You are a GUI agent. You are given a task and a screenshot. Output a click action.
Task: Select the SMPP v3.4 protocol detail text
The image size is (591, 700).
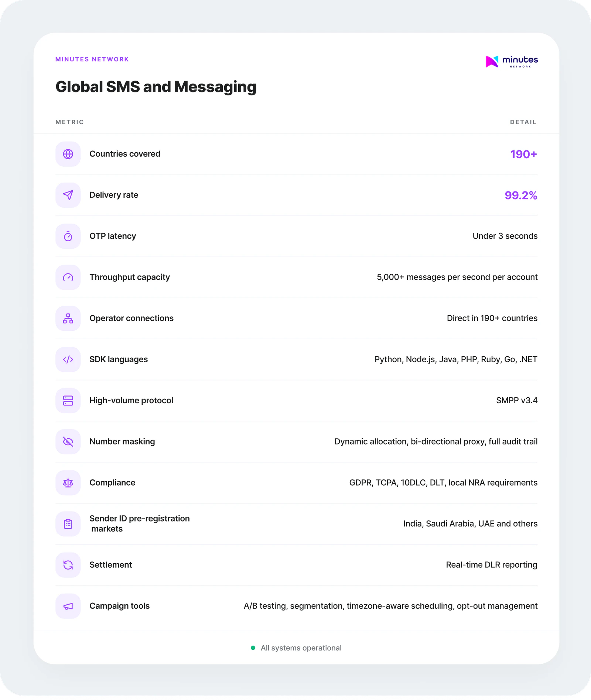tap(516, 400)
